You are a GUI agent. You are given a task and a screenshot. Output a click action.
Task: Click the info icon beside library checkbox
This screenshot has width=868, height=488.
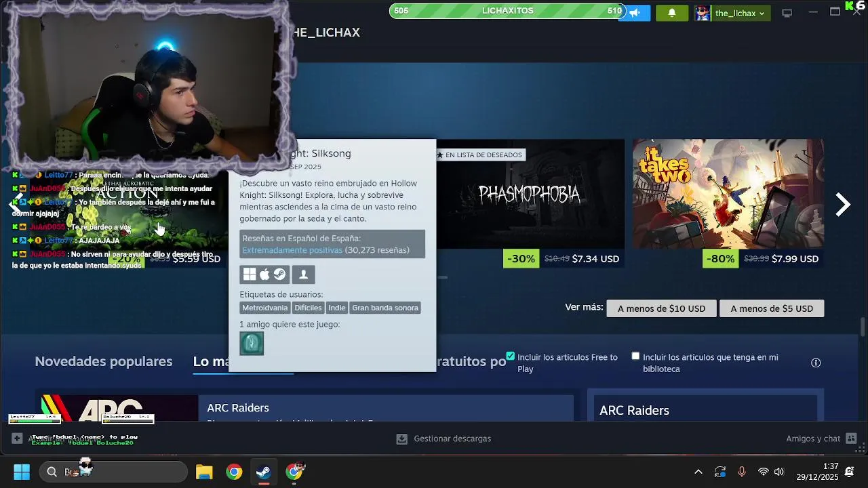click(816, 363)
